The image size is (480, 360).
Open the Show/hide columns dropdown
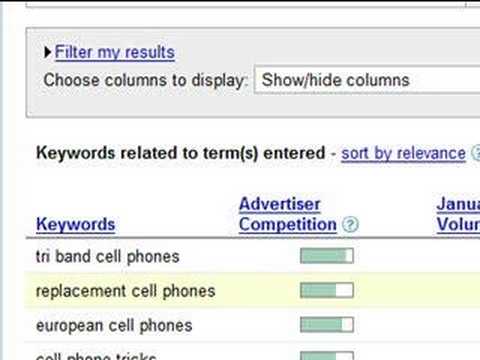click(x=367, y=80)
